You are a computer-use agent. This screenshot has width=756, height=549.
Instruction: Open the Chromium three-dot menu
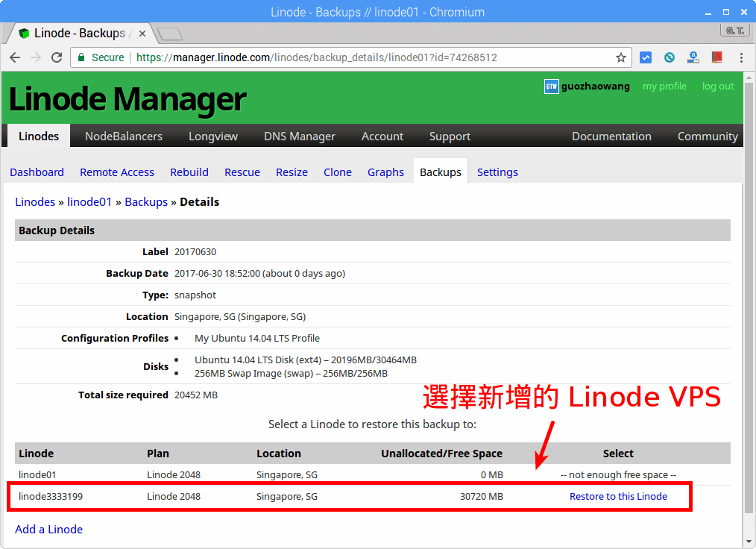740,57
